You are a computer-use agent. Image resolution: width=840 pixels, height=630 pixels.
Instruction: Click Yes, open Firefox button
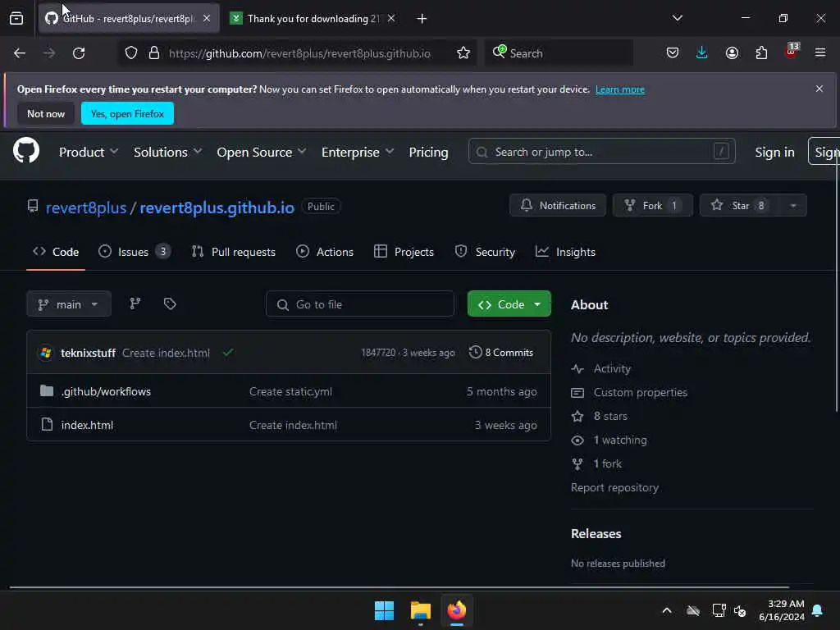click(127, 113)
